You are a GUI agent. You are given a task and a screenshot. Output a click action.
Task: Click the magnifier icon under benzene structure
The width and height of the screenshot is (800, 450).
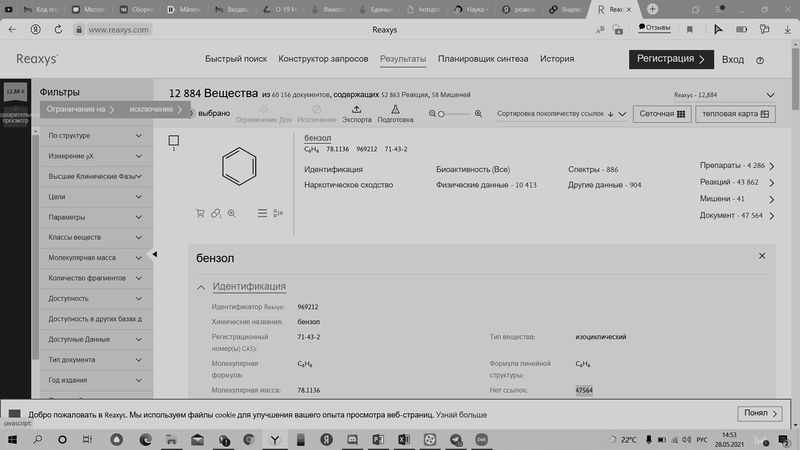231,213
